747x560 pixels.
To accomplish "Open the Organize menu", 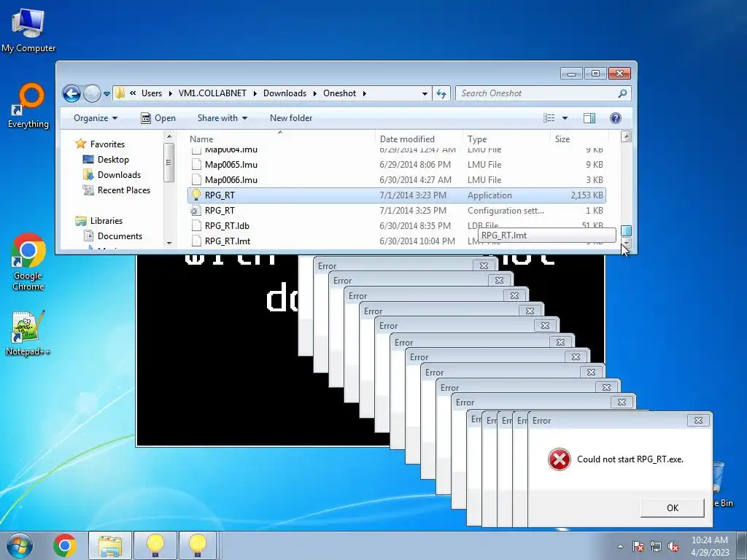I will pos(96,118).
